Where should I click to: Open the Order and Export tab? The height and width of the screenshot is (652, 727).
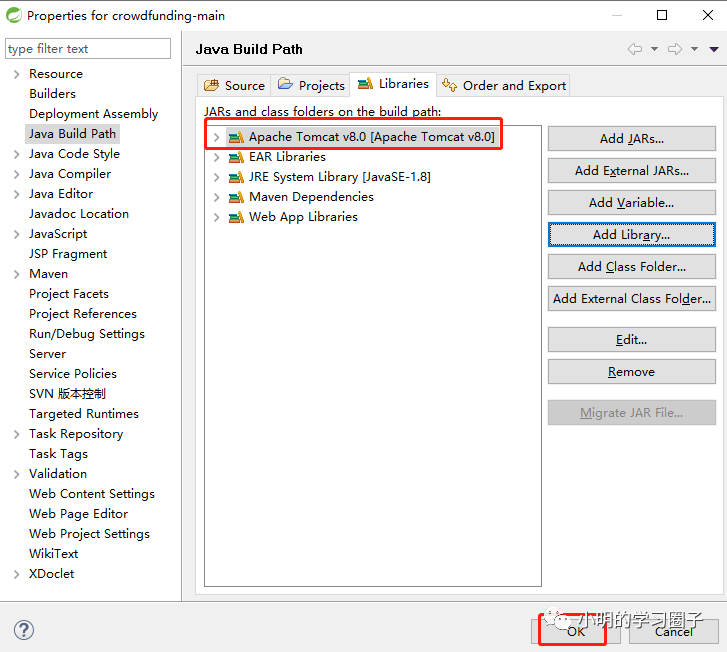coord(504,86)
